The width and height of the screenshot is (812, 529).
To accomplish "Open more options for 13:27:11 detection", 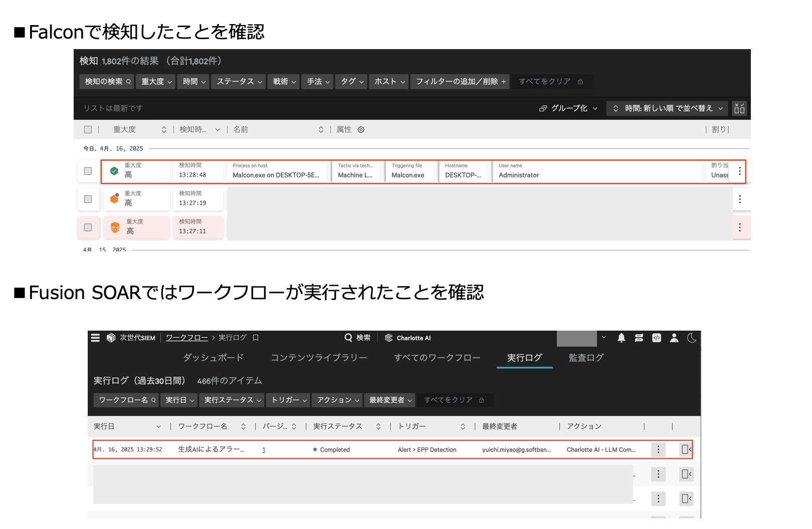I will point(740,227).
